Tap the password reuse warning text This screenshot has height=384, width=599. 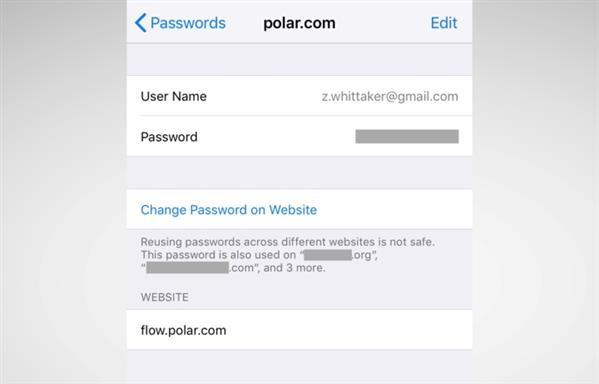[288, 255]
